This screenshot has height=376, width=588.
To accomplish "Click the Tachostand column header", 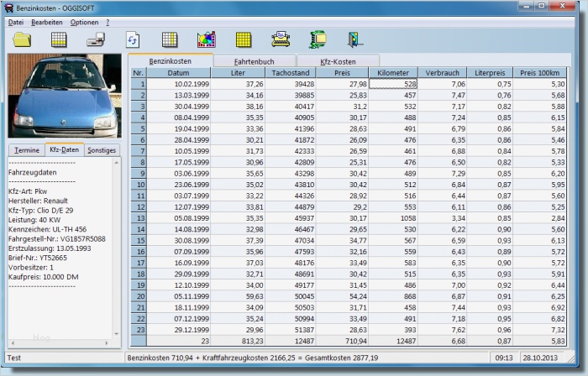I will 291,73.
